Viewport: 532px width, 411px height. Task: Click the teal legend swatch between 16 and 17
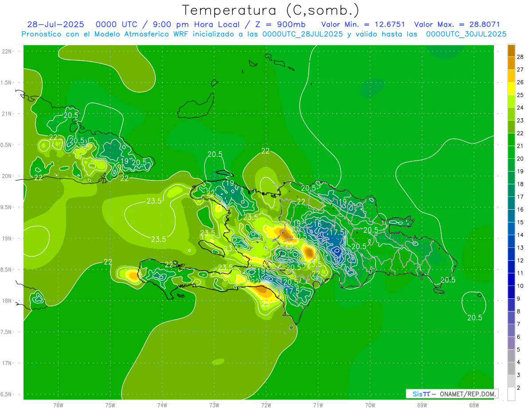(511, 204)
